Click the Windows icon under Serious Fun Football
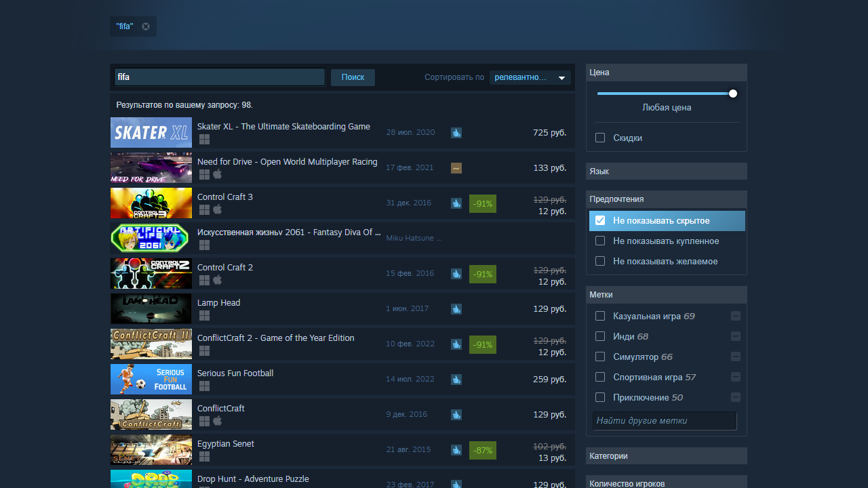868x488 pixels. click(204, 386)
